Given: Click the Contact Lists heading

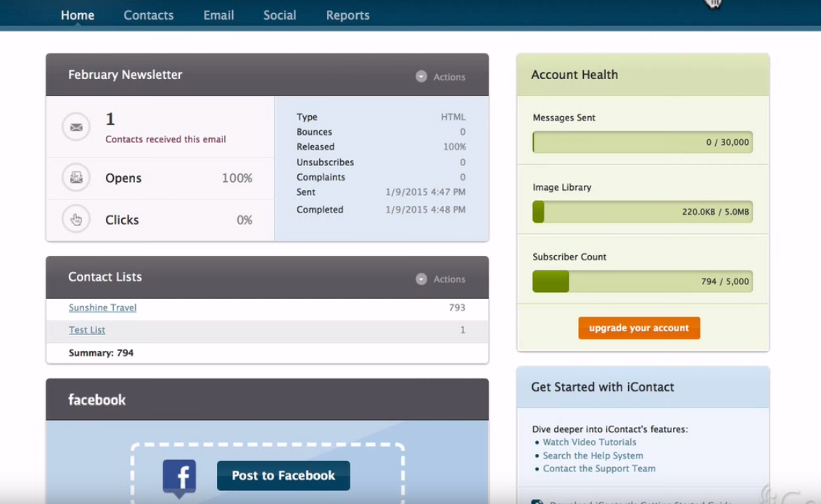Looking at the screenshot, I should (104, 277).
